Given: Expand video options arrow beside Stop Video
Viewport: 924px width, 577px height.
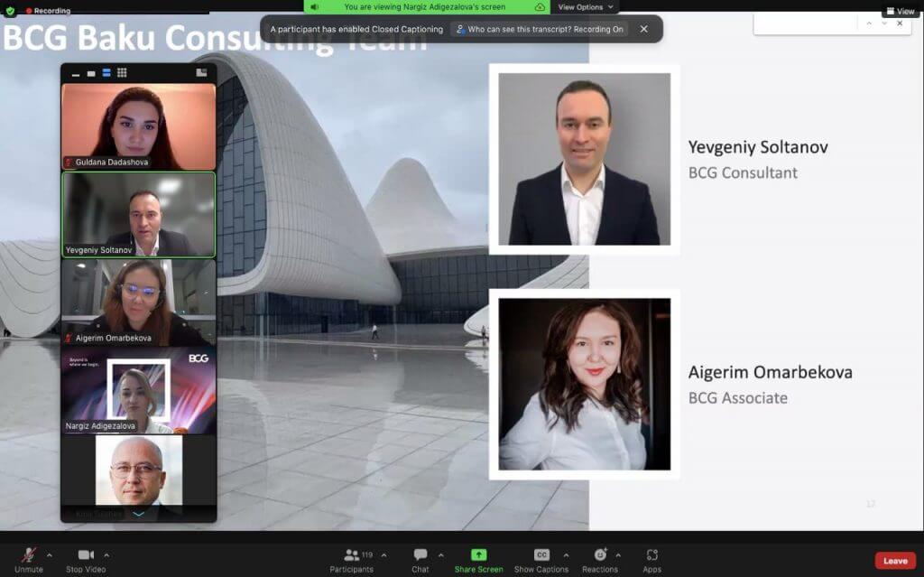Looking at the screenshot, I should coord(106,554).
